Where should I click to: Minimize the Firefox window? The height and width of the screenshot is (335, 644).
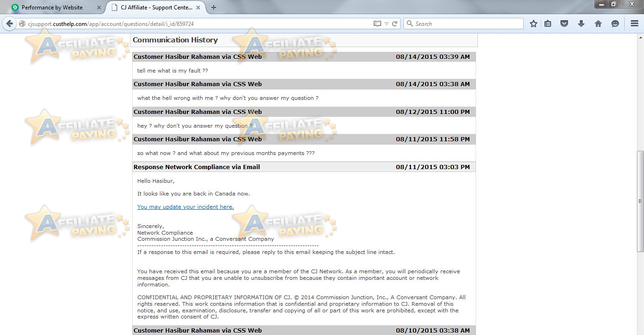tap(601, 4)
